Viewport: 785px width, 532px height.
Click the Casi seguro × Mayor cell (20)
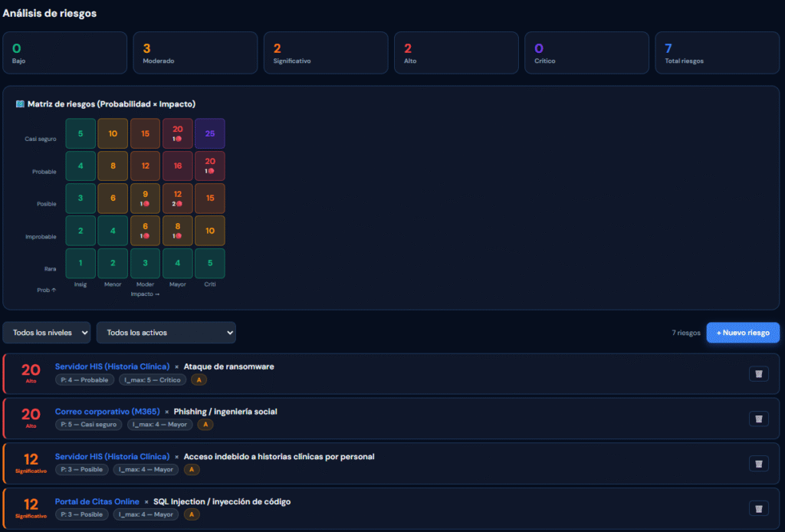pos(178,133)
